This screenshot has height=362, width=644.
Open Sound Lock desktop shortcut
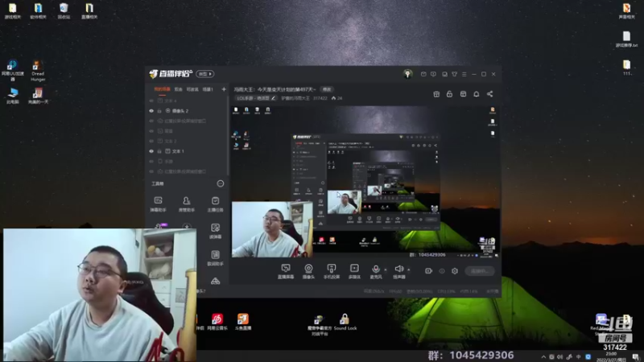345,322
